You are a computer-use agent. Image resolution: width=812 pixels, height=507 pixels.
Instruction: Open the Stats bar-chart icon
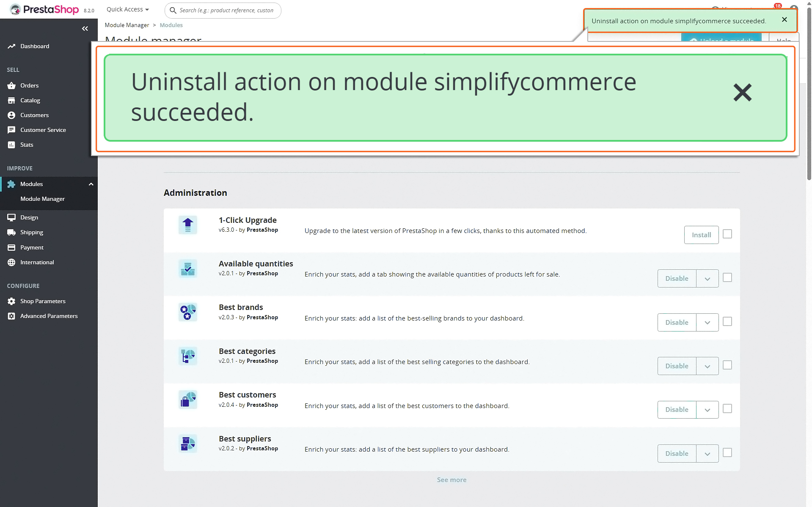(11, 145)
